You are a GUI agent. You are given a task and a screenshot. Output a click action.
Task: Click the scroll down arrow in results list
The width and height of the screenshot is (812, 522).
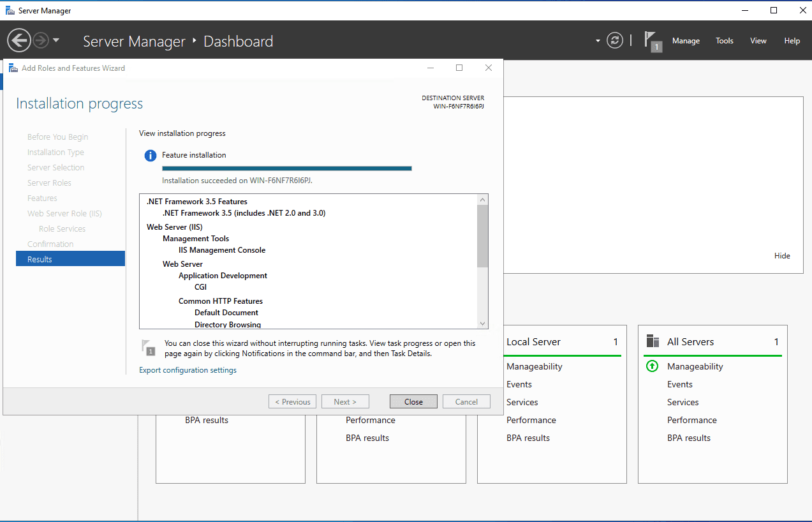pos(482,324)
